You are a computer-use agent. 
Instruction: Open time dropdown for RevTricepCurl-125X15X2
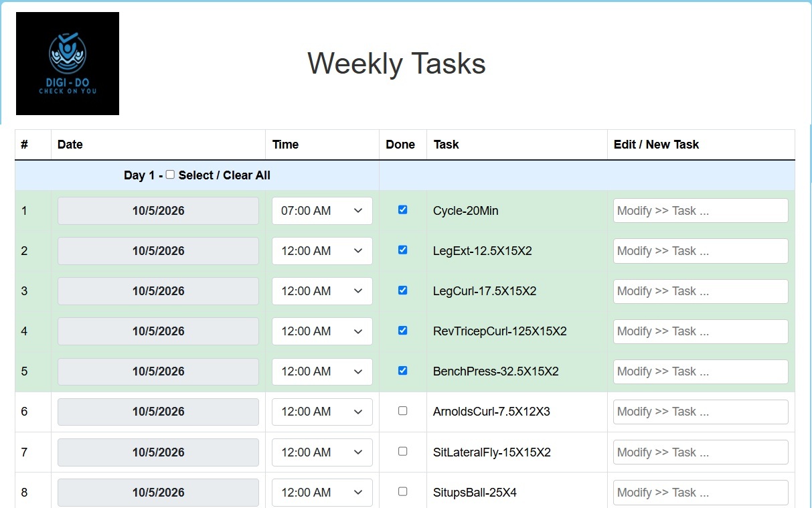322,331
